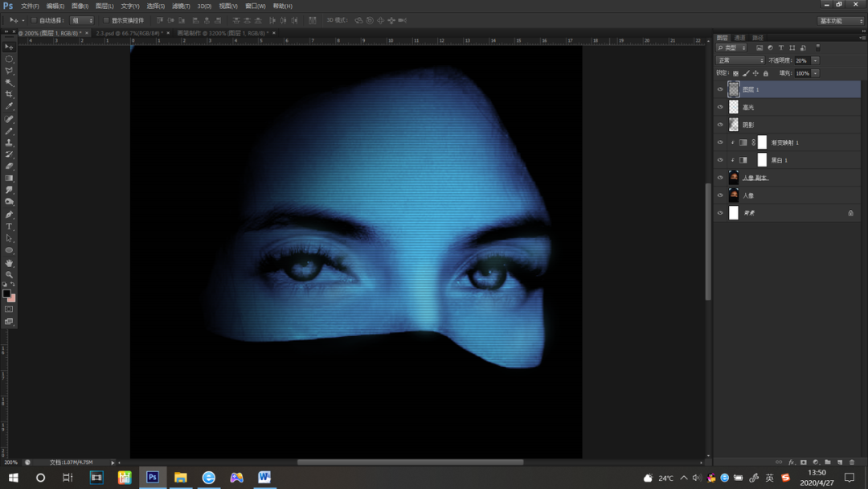
Task: Switch to the 2.3.psd document tab
Action: pyautogui.click(x=130, y=33)
